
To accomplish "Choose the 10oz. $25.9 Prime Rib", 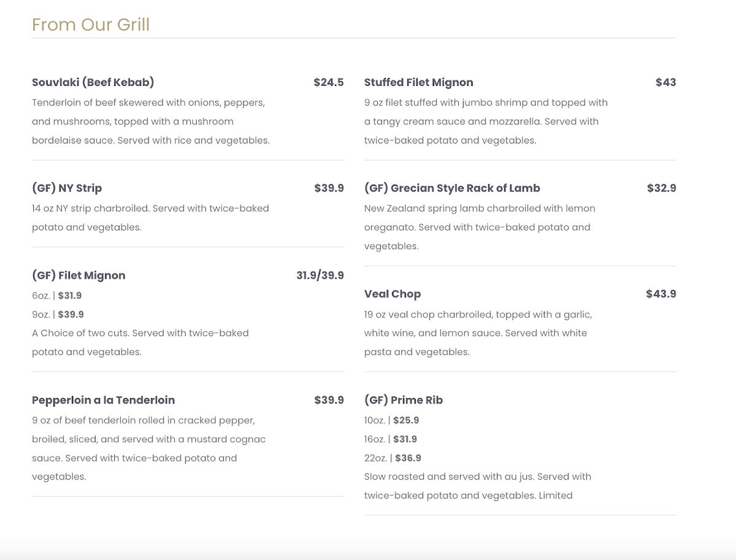I will (x=391, y=420).
